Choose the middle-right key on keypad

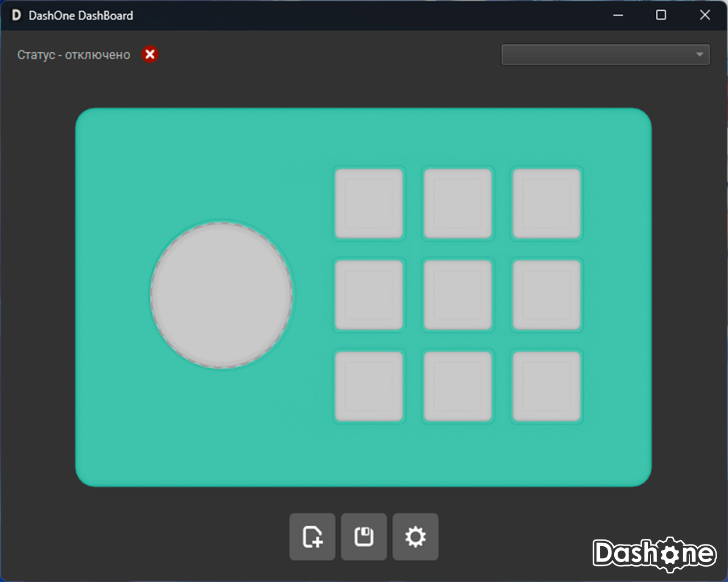(547, 295)
